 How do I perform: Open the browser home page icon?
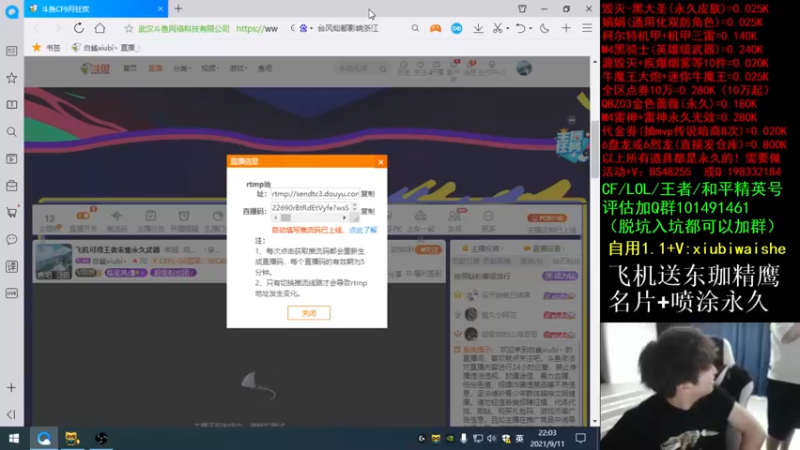pos(100,29)
